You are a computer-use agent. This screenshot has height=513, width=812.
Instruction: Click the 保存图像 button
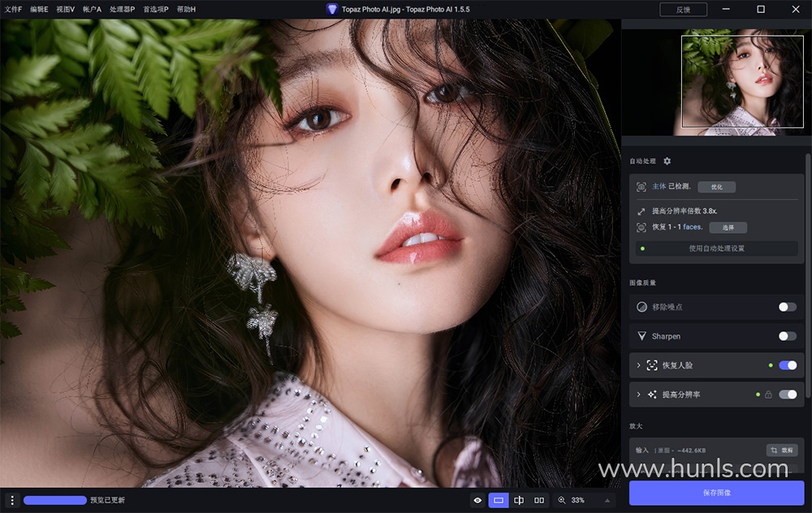pyautogui.click(x=716, y=493)
